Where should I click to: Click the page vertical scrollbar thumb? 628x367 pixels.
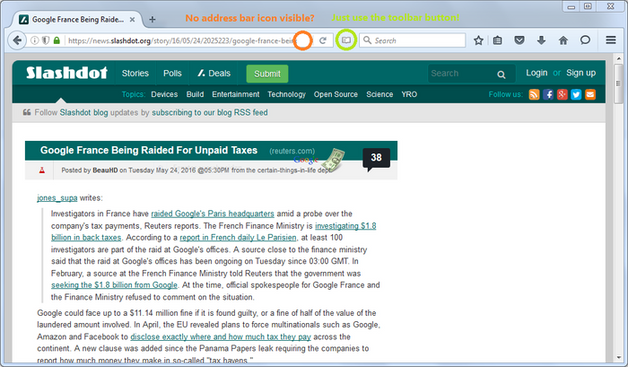pos(618,83)
